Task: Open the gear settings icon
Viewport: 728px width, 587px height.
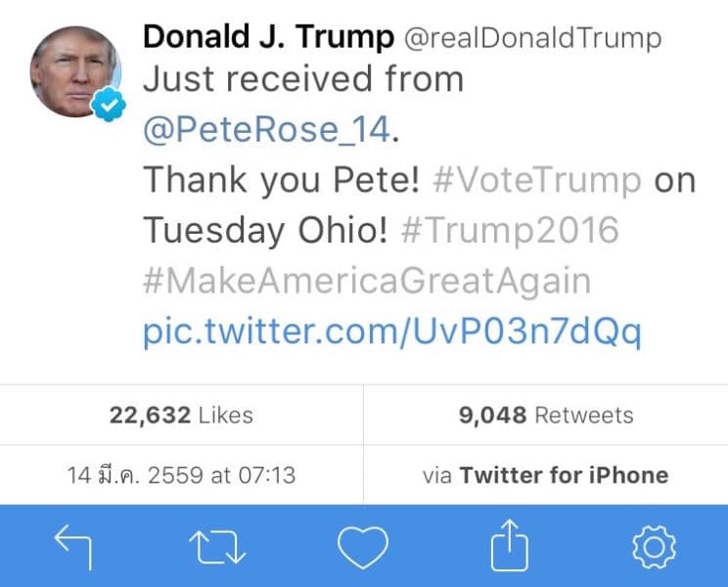Action: [x=654, y=547]
